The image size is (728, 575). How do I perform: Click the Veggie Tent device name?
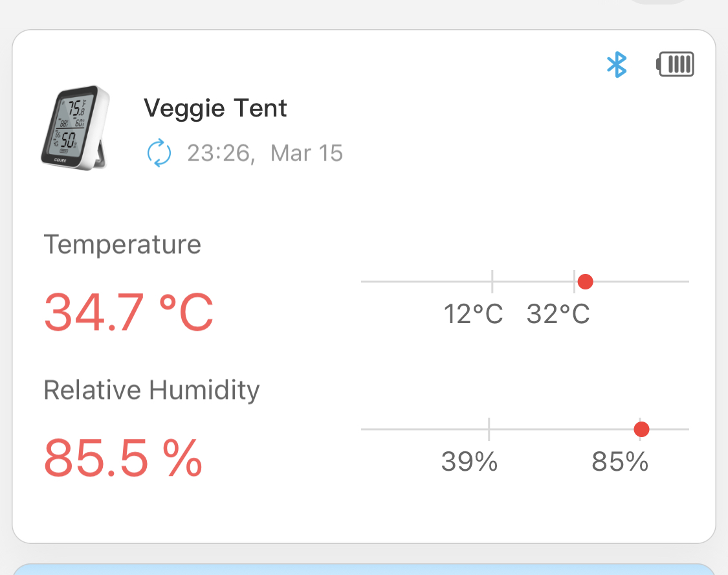tap(215, 107)
